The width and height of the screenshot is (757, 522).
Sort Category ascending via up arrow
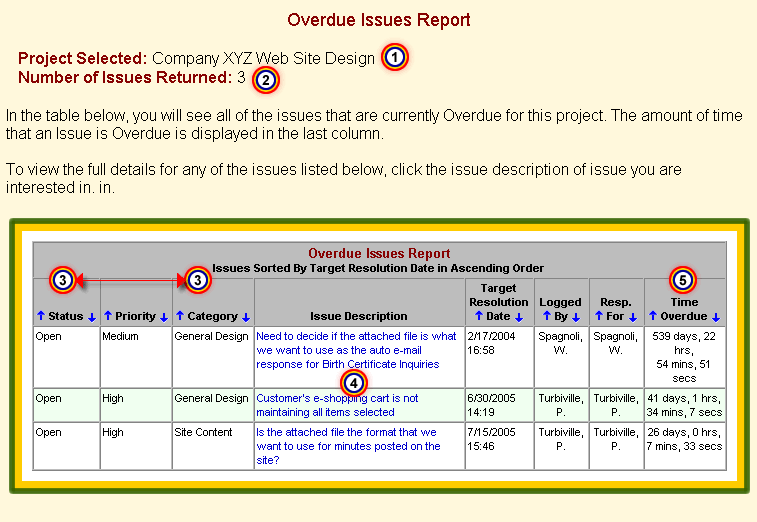pyautogui.click(x=180, y=316)
